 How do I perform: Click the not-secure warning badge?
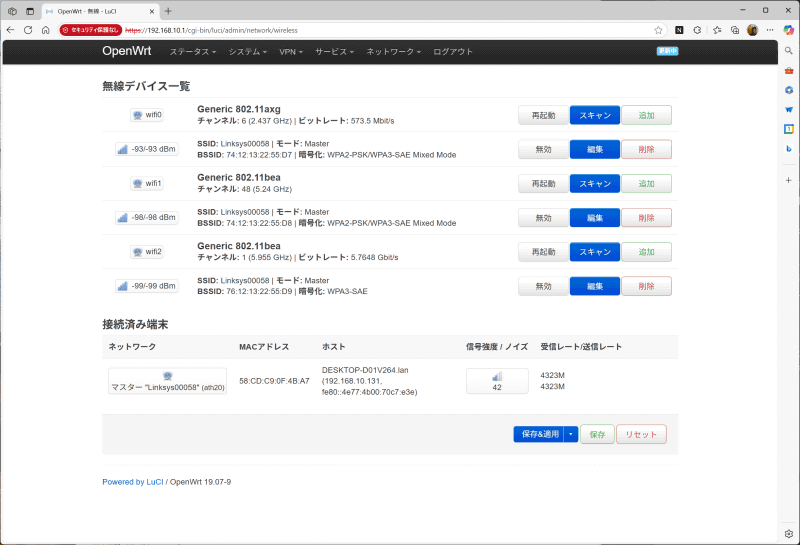pyautogui.click(x=90, y=30)
